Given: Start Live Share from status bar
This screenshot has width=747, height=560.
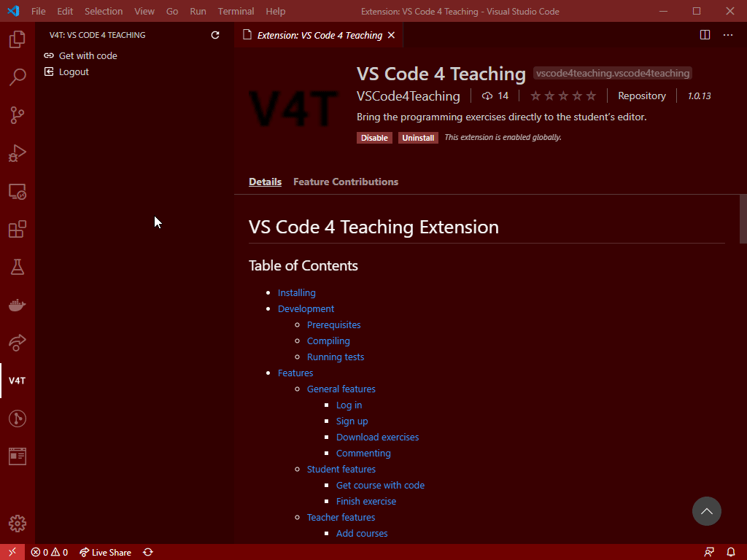Looking at the screenshot, I should (x=105, y=552).
